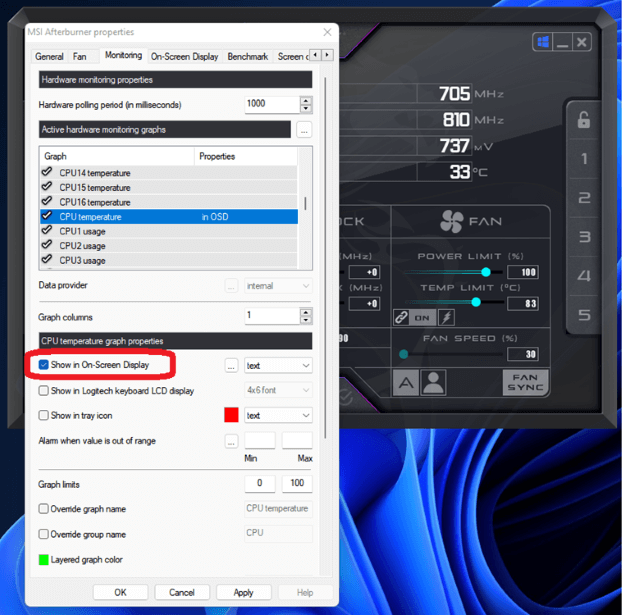
Task: Select the CPU3 usage row
Action: pos(169,260)
